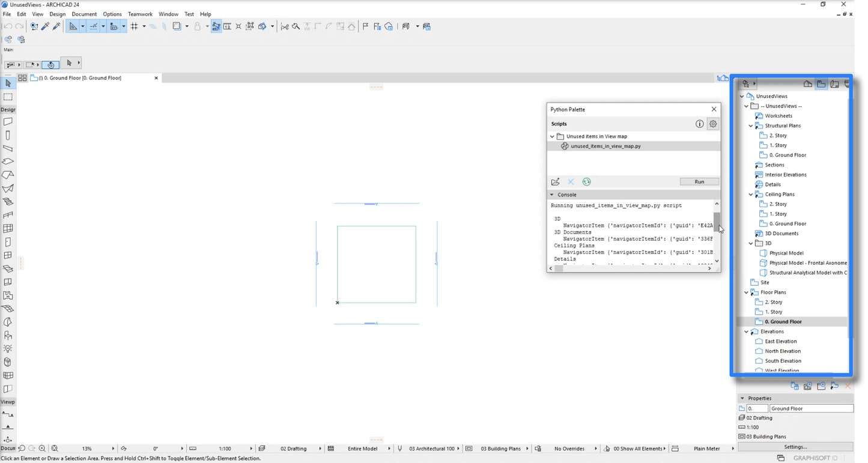This screenshot has height=463, width=868.
Task: Select the Arrow selection tool in the toolbox
Action: coord(8,83)
